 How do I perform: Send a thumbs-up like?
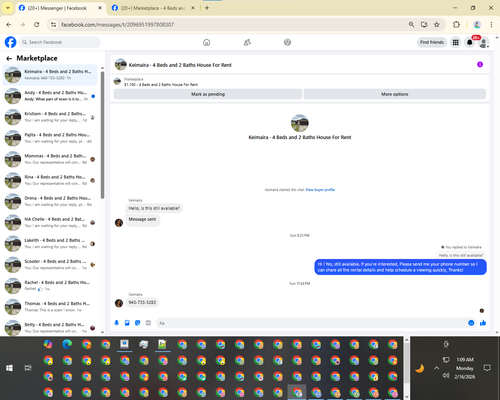click(483, 323)
